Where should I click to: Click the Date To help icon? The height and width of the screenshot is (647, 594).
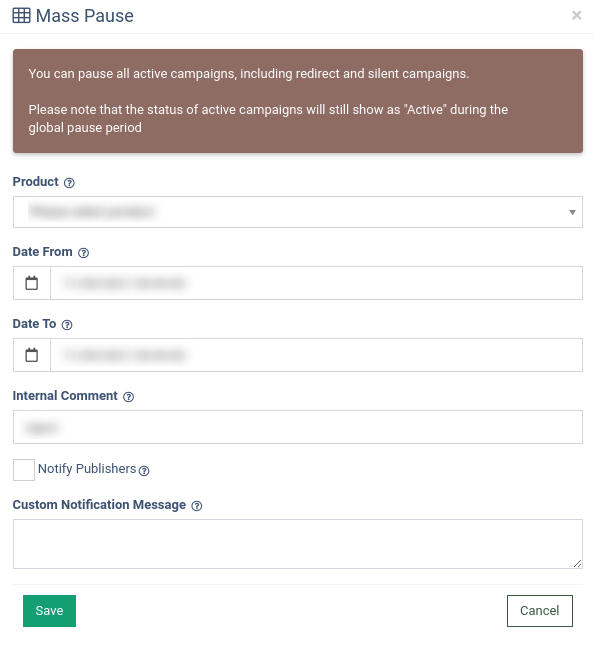[67, 325]
